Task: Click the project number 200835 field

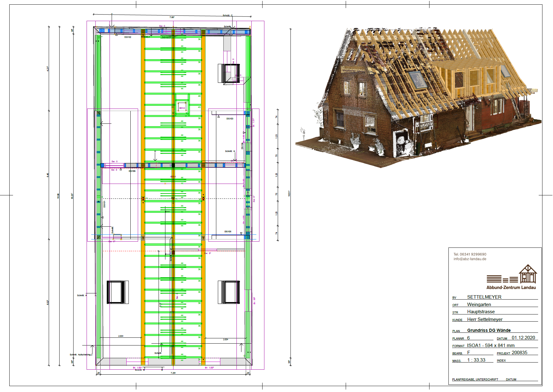Action: [x=519, y=353]
